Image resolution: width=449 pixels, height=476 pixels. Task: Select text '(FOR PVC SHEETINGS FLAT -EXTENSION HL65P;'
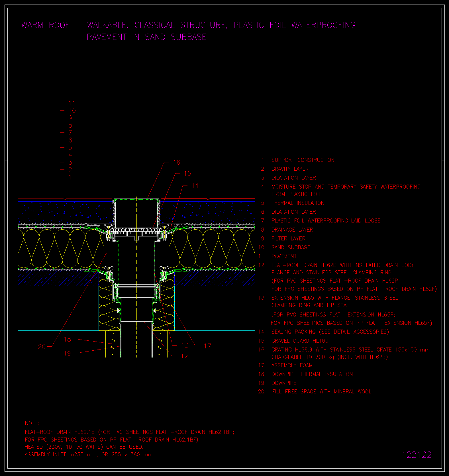pyautogui.click(x=333, y=315)
